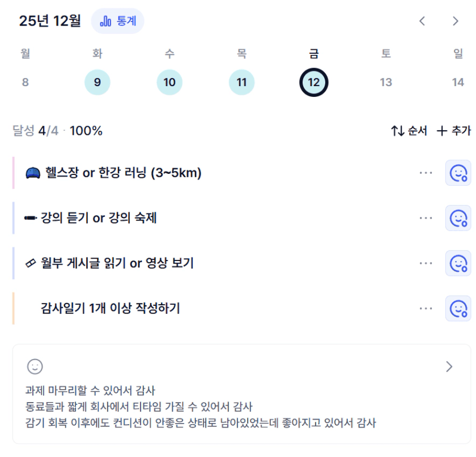The width and height of the screenshot is (476, 457).
Task: Open more options for 월부 게시글 읽기
Action: coord(426,263)
